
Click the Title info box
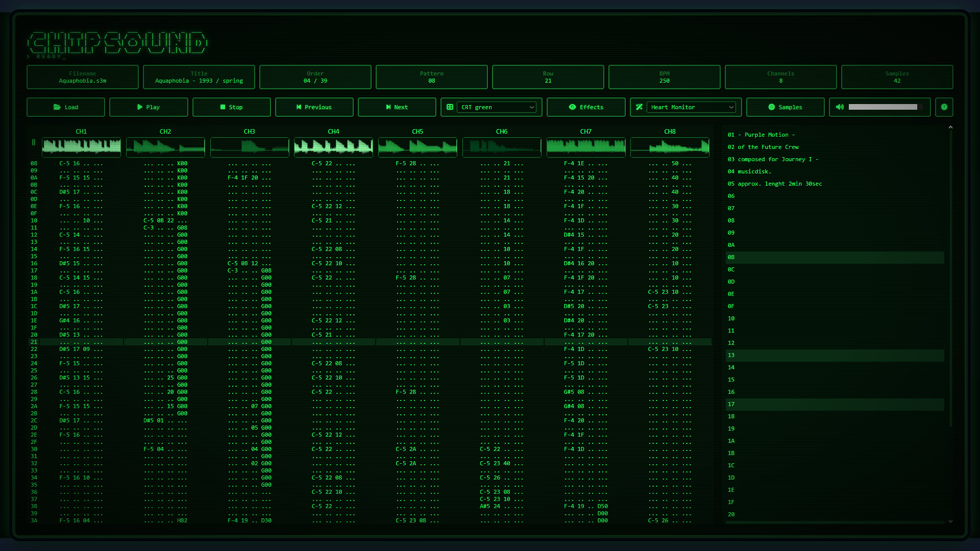(199, 77)
